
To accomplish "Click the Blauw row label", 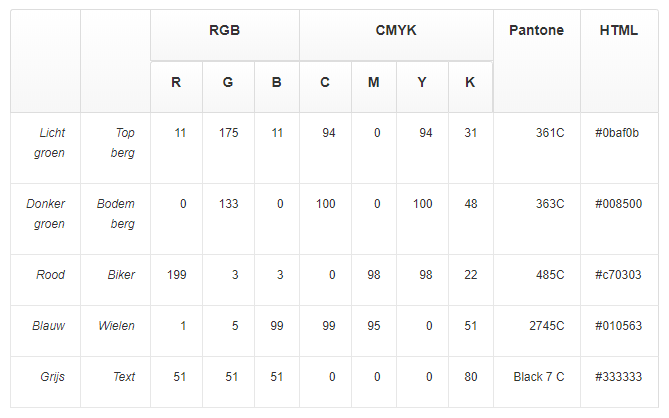I will [x=49, y=326].
